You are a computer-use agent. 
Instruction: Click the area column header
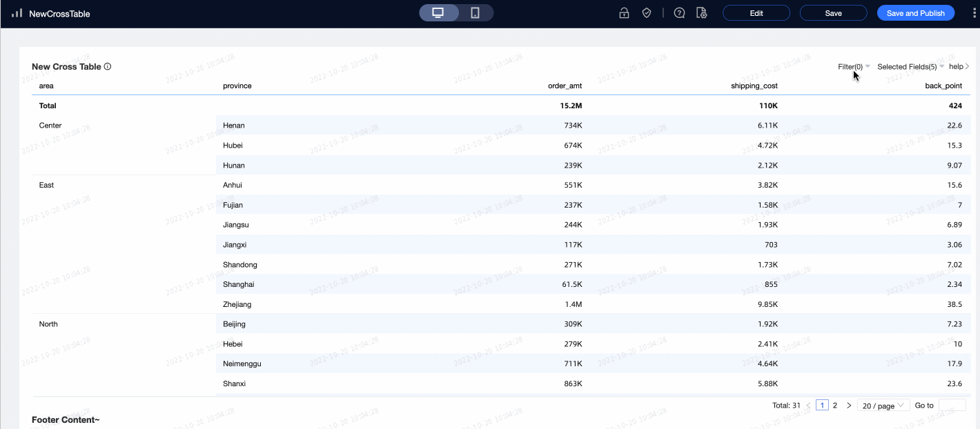click(x=46, y=86)
